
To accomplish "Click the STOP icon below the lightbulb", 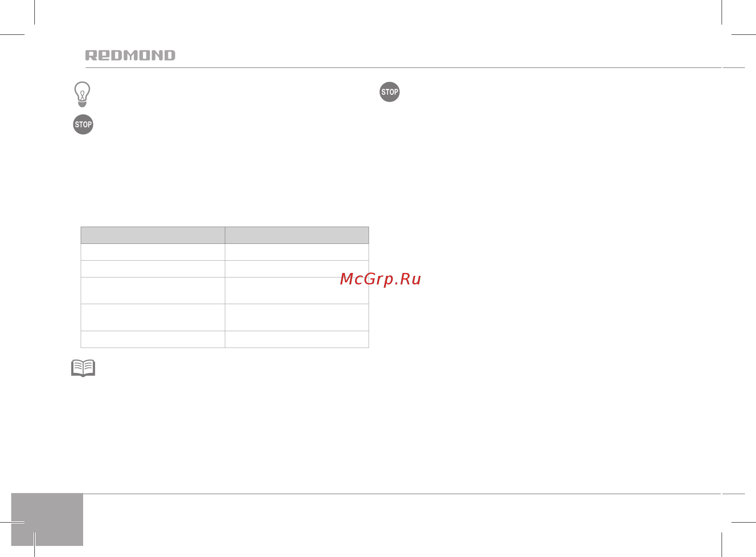I will [83, 125].
